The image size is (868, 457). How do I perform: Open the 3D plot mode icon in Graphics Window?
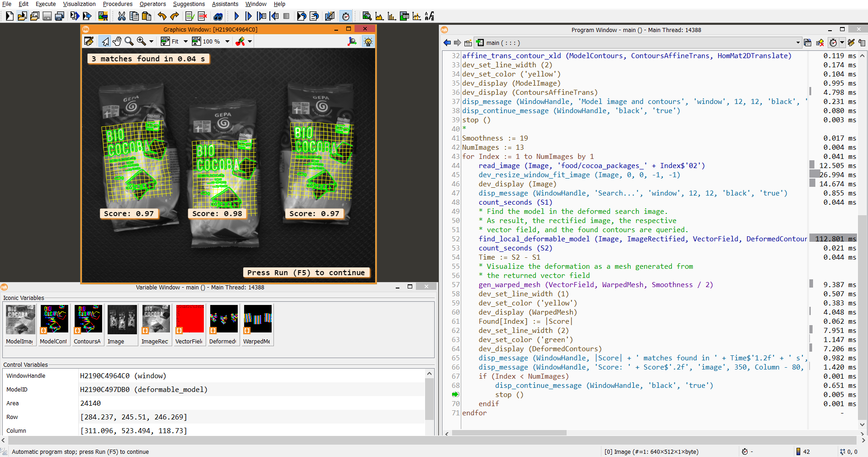click(x=352, y=41)
